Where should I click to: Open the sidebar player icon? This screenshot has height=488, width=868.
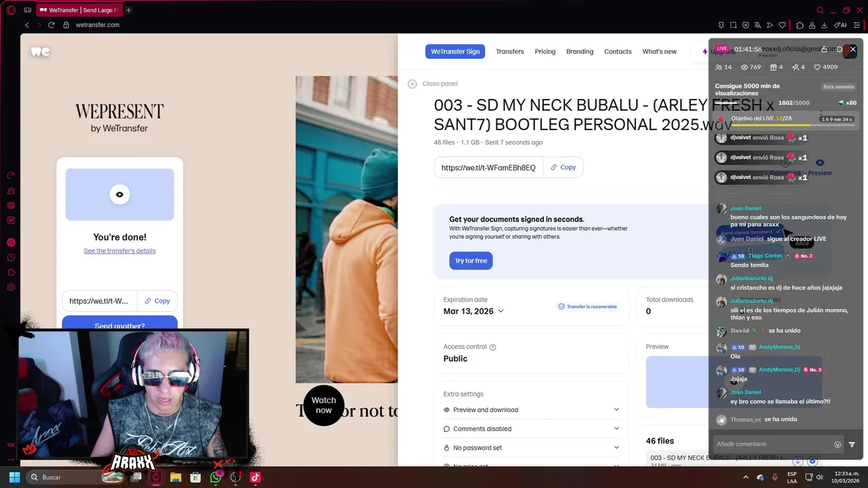tap(11, 243)
